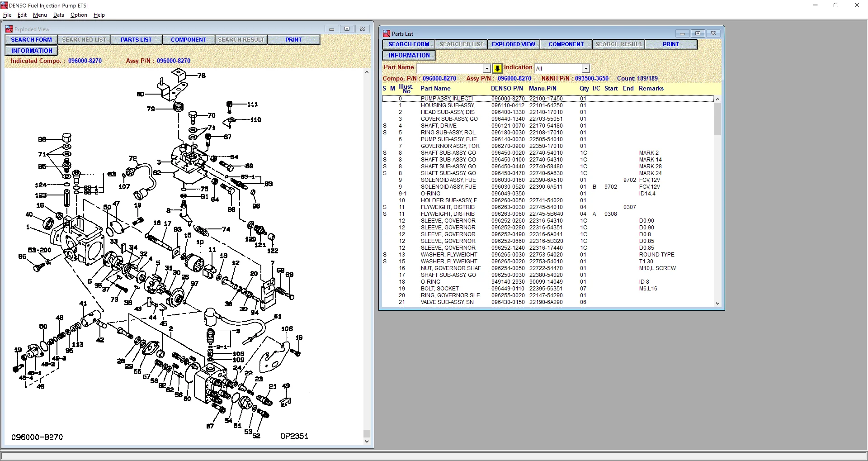Viewport: 868px width, 461px height.
Task: Click part number 78 in exploded diagram
Action: [x=202, y=76]
